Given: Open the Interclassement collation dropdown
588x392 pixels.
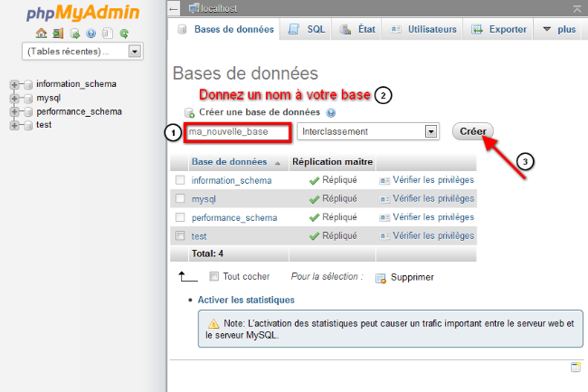Looking at the screenshot, I should [x=368, y=131].
